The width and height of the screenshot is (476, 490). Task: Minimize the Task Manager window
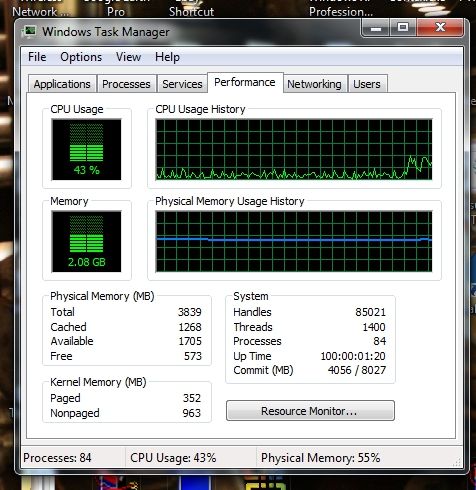(x=375, y=28)
